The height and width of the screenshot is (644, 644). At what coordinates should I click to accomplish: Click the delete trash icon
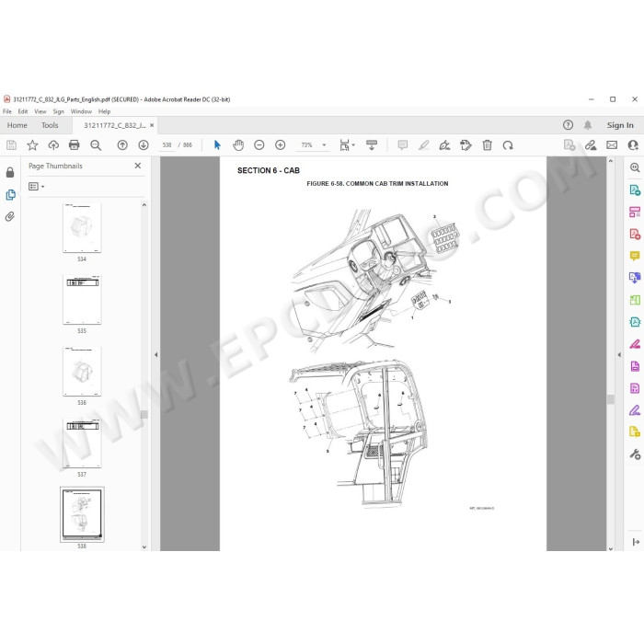487,145
